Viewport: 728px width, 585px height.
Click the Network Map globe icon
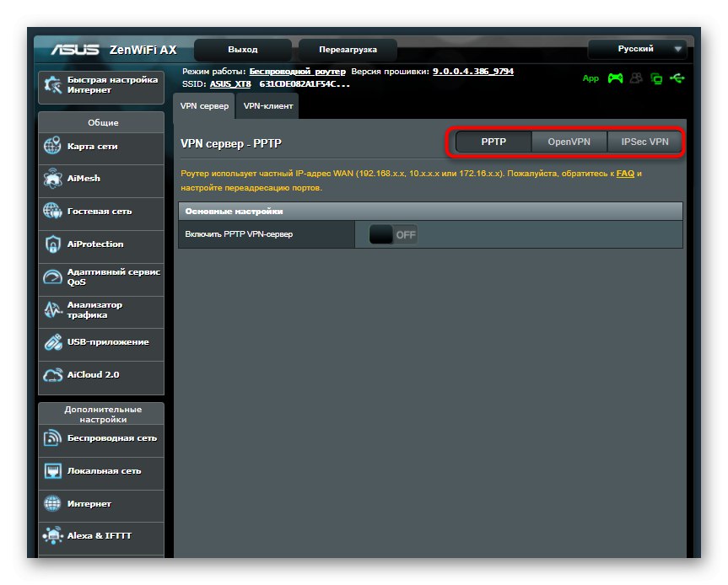[x=52, y=145]
